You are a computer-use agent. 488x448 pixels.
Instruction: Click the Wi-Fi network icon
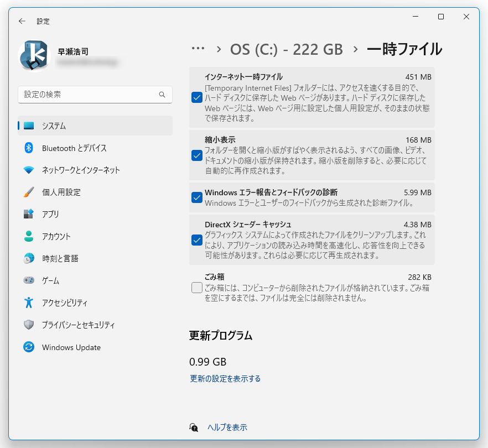(29, 170)
